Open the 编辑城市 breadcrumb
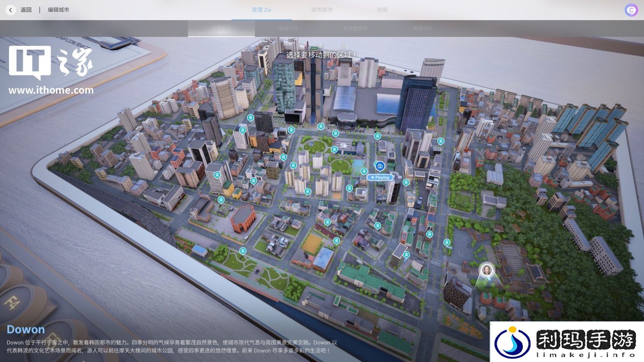 (x=59, y=10)
